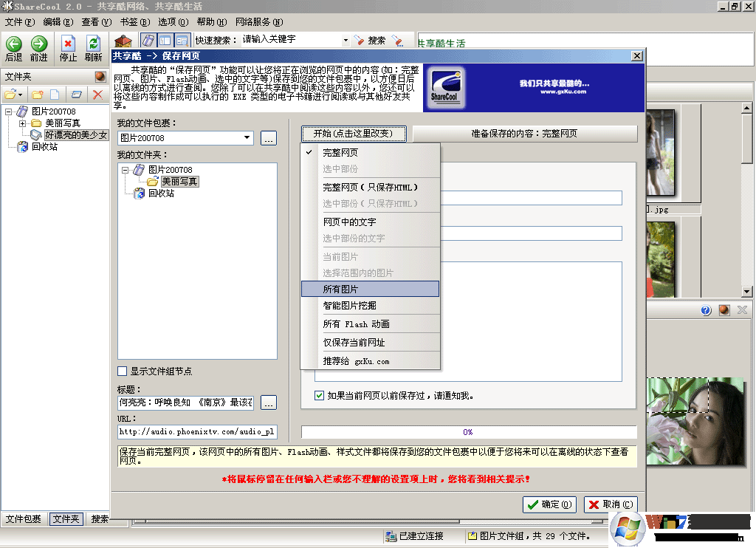Expand the 美丽写真 folder in left panel
This screenshot has width=756, height=548.
(x=23, y=123)
